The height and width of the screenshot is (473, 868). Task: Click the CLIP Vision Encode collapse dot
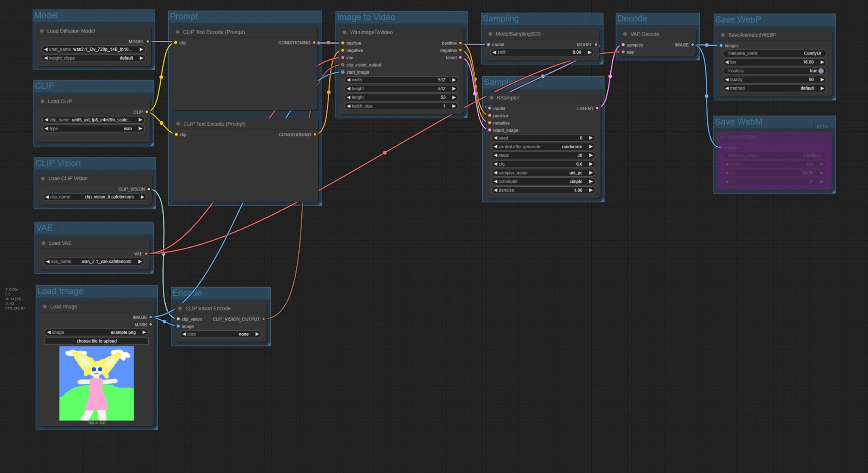[x=180, y=309]
